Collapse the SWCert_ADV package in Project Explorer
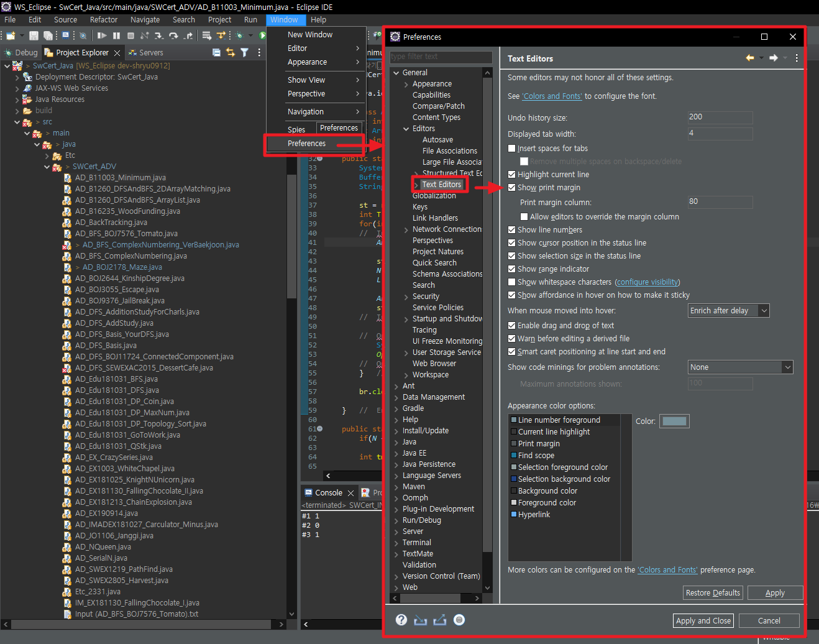 (x=47, y=167)
